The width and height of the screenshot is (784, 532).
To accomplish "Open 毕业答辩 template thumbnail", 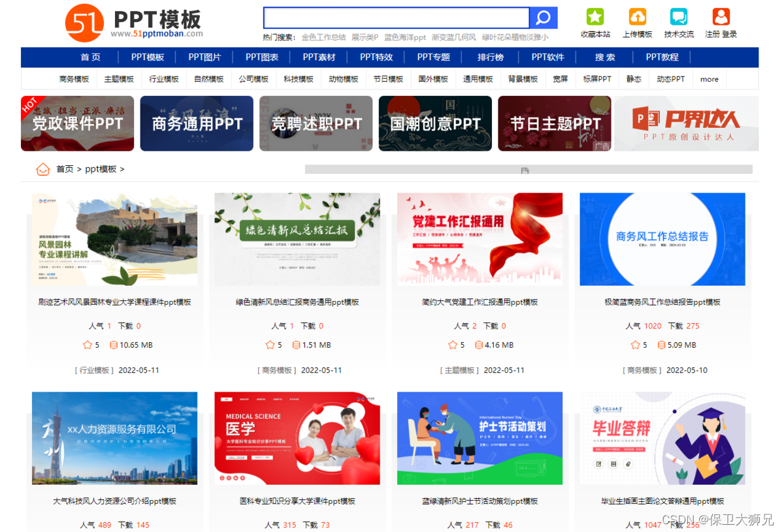I will tap(662, 438).
